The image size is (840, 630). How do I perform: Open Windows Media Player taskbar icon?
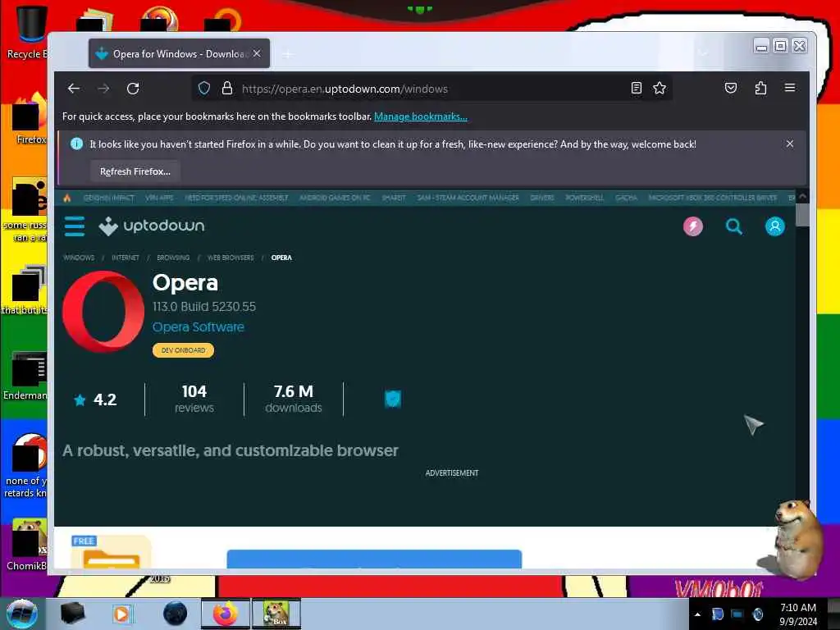pos(122,614)
